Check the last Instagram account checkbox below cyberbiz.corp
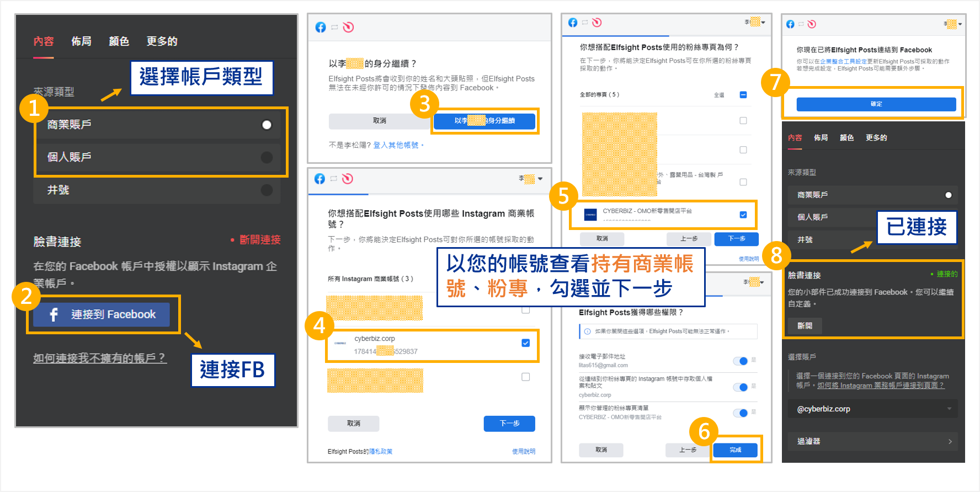 point(526,377)
